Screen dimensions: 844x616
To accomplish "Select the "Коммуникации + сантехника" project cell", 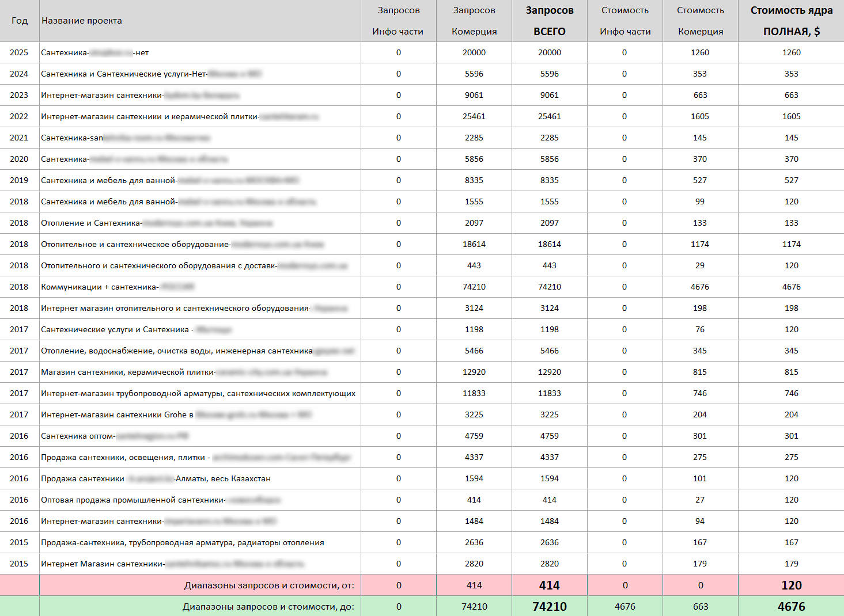I will point(100,287).
